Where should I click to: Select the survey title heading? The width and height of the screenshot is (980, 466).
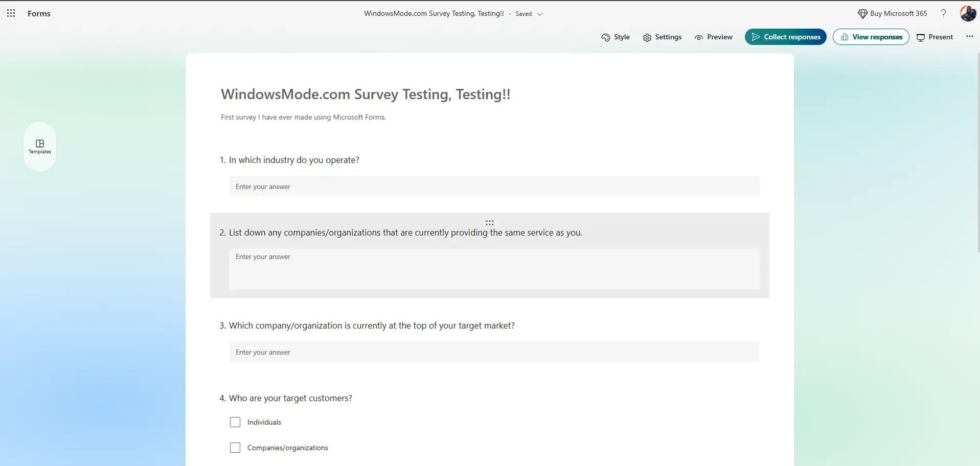coord(366,95)
